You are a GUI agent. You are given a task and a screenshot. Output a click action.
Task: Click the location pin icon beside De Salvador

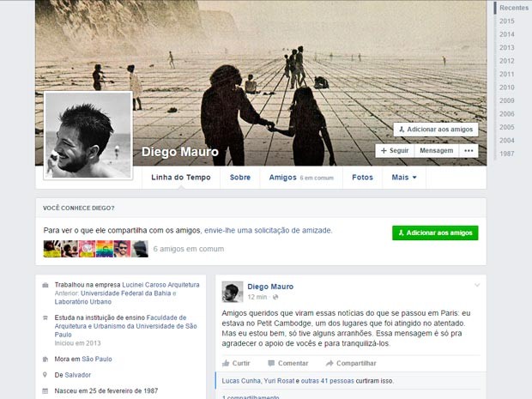(45, 374)
